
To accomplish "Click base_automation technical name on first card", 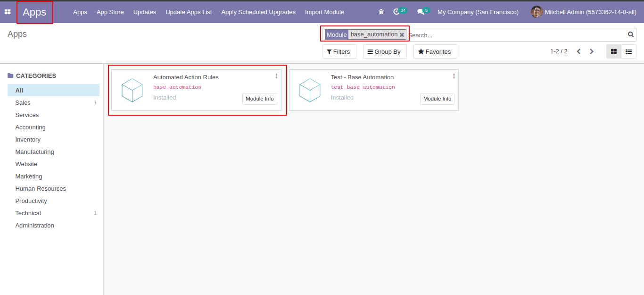I will pyautogui.click(x=177, y=87).
